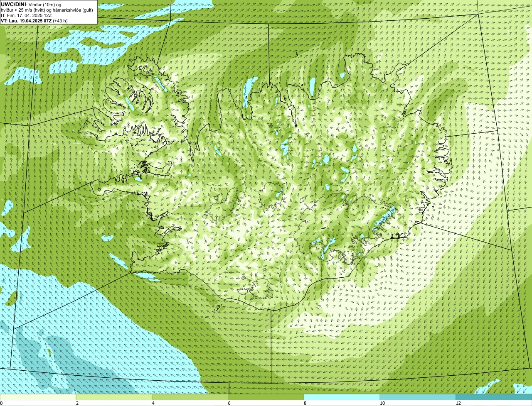The width and height of the screenshot is (532, 406).
Task: Click the "hviður > 25 m/s" legend line
Action: [x=47, y=10]
